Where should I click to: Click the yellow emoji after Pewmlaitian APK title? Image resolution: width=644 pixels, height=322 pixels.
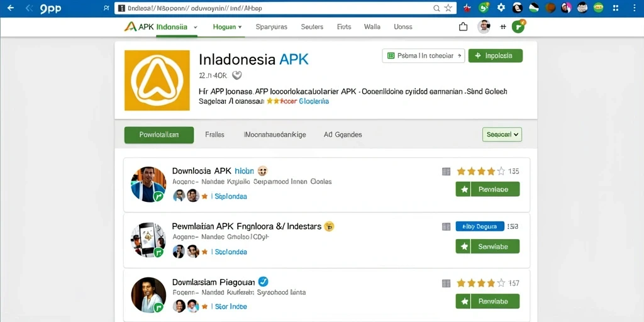[329, 226]
